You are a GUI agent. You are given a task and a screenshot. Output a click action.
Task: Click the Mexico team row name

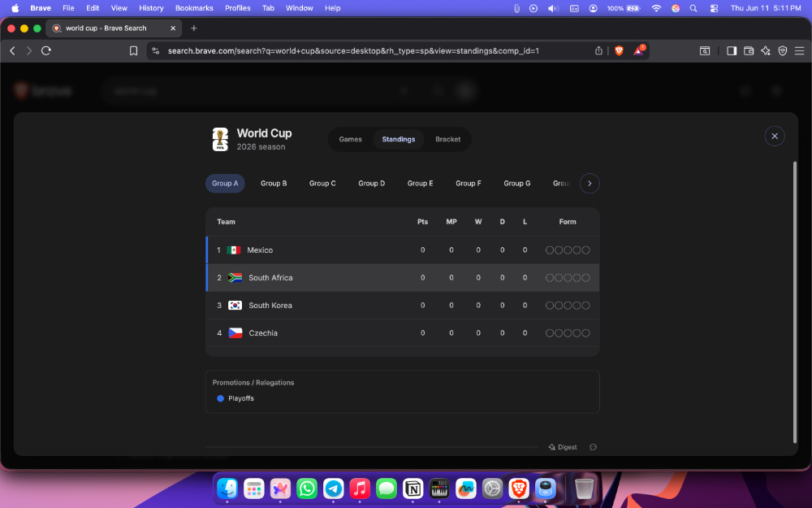(x=260, y=250)
